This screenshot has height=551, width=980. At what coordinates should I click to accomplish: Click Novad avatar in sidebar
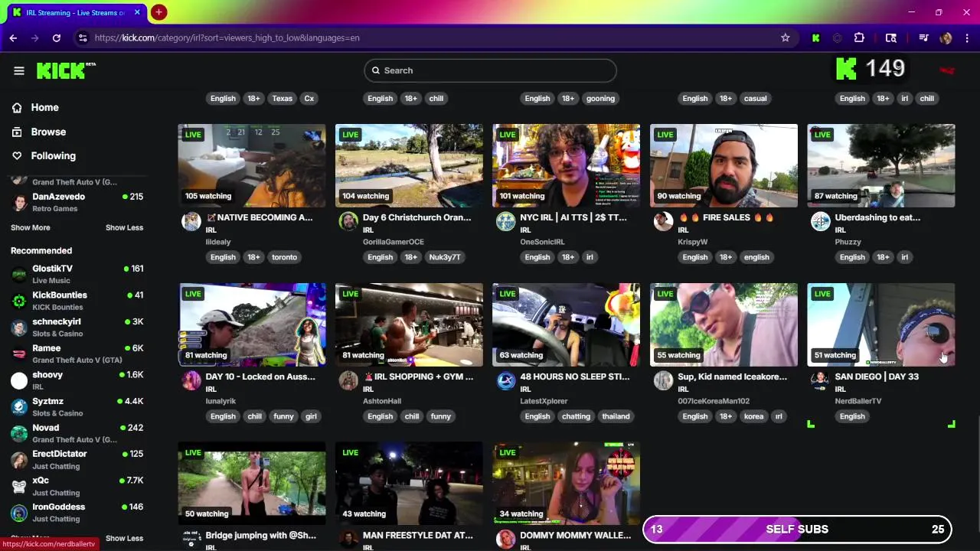19,433
